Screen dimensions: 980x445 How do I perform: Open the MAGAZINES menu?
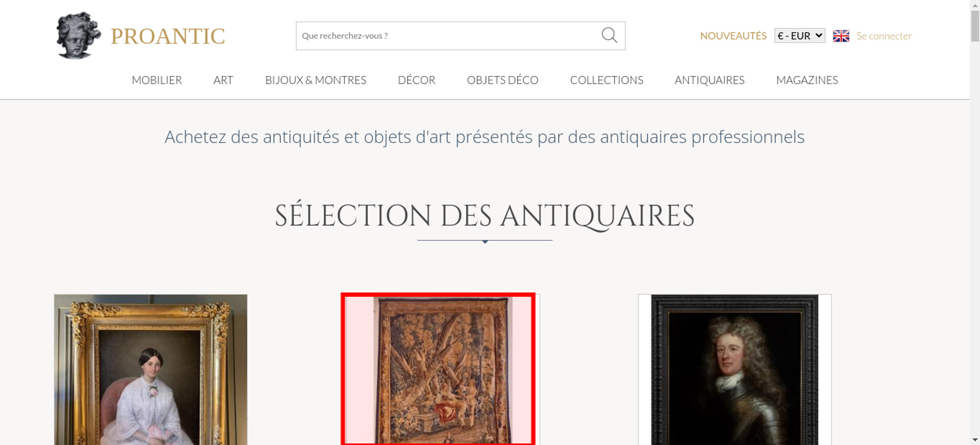point(807,80)
